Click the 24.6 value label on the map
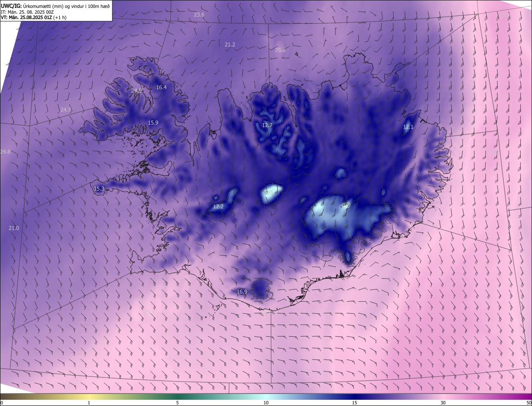The height and width of the screenshot is (406, 532). pos(136,90)
